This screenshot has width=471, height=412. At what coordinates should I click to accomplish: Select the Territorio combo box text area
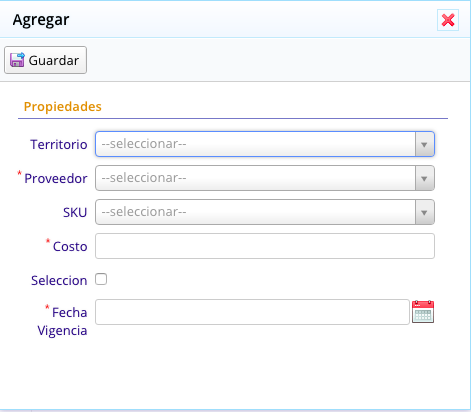point(255,144)
